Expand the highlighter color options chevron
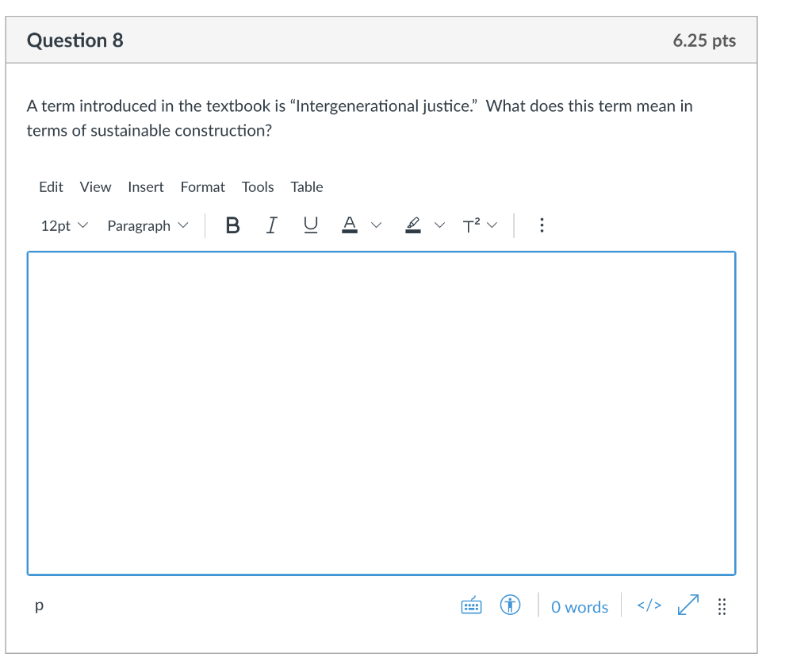 (x=441, y=225)
